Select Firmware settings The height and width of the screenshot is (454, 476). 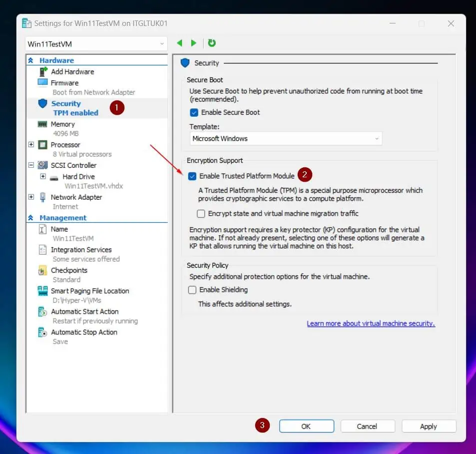(x=64, y=83)
